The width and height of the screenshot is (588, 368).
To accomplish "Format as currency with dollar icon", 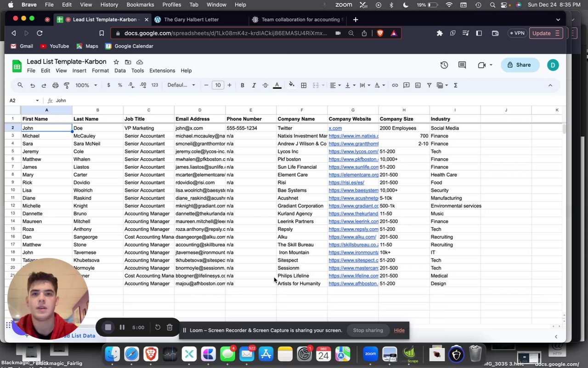I will tap(108, 85).
